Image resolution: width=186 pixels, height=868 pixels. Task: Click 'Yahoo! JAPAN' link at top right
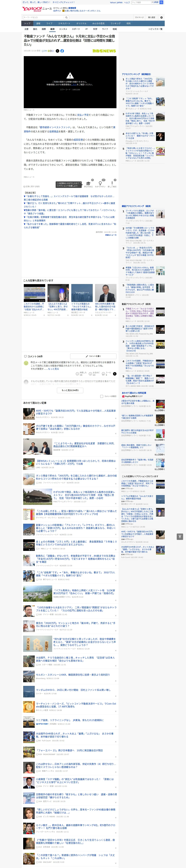tap(116, 2)
